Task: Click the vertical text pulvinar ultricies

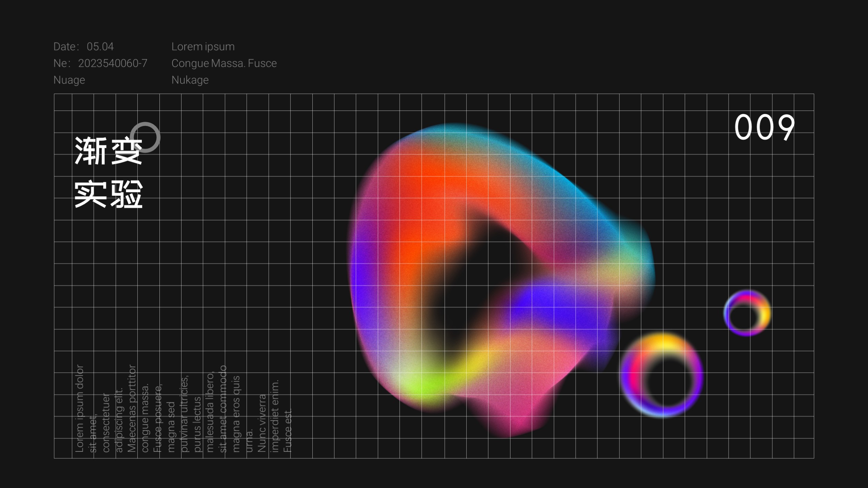Action: 184,414
